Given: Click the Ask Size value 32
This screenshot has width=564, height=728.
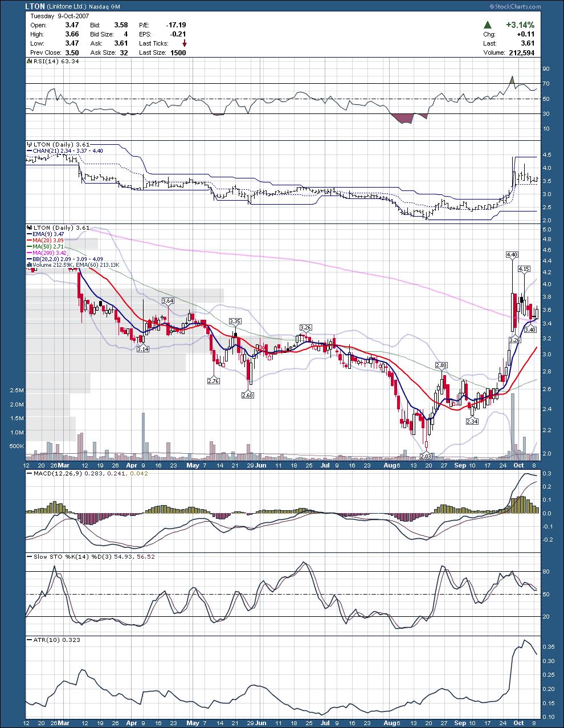Looking at the screenshot, I should [x=124, y=52].
